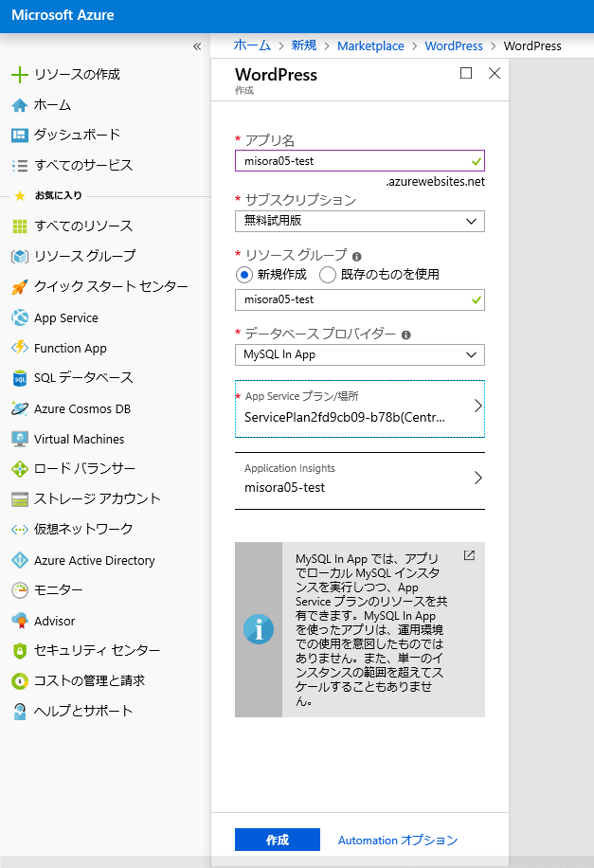The height and width of the screenshot is (868, 594).
Task: Click the Storage account icon
Action: click(19, 499)
